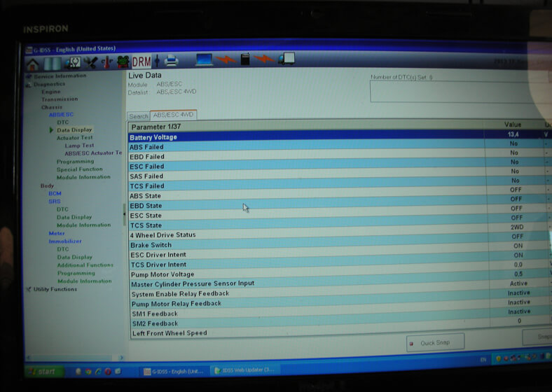This screenshot has width=552, height=392.
Task: Open the stethoscope Diagnostics toolbar icon
Action: 72,63
